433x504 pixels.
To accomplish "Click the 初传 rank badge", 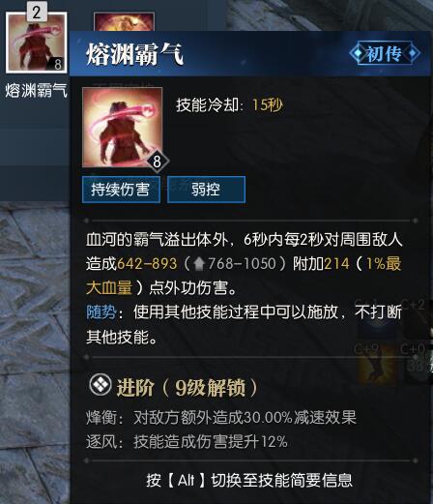I will coord(385,53).
